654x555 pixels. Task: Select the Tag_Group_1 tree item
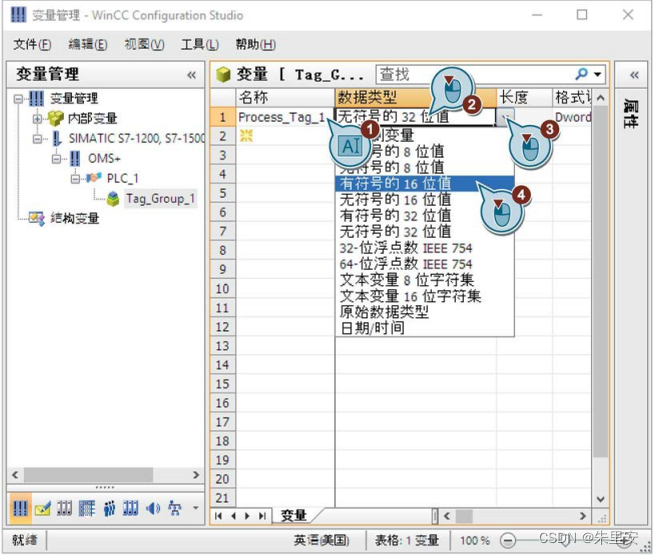161,199
